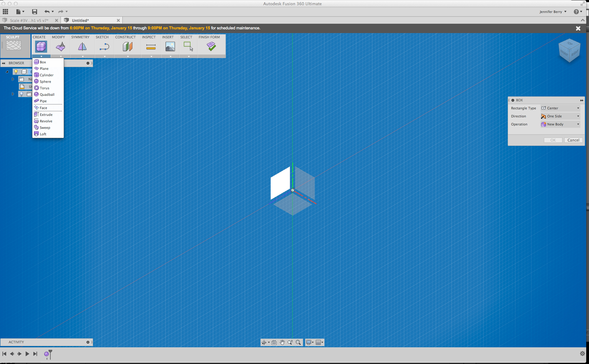Choose Loft from the Create menu
Screen dimensions: 589x364
pyautogui.click(x=48, y=134)
